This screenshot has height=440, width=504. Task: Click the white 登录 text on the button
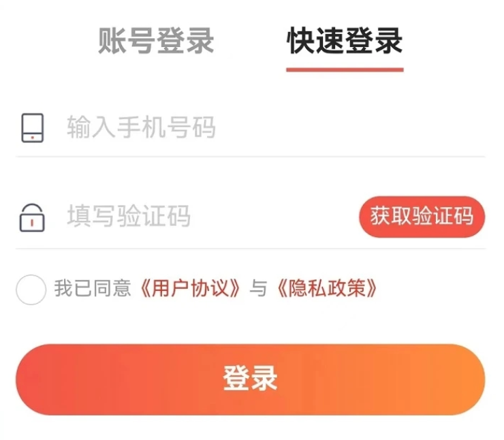tap(251, 379)
